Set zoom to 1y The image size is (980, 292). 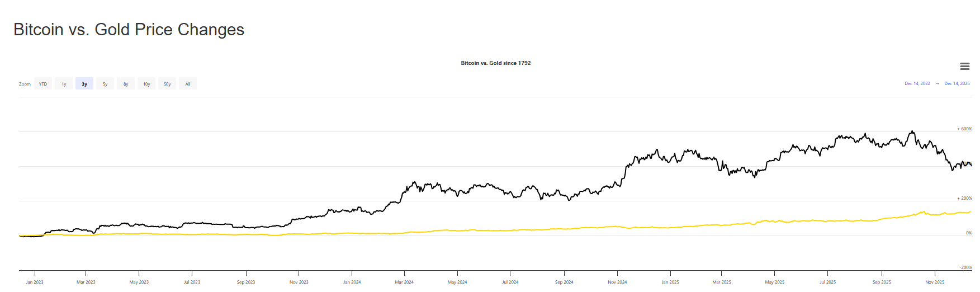(x=64, y=84)
